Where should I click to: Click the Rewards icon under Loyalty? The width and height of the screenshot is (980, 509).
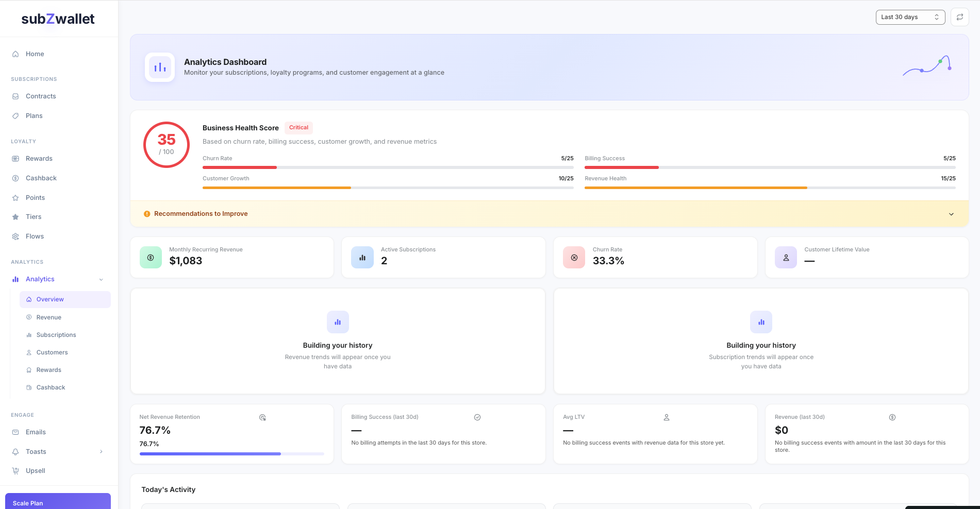[15, 159]
